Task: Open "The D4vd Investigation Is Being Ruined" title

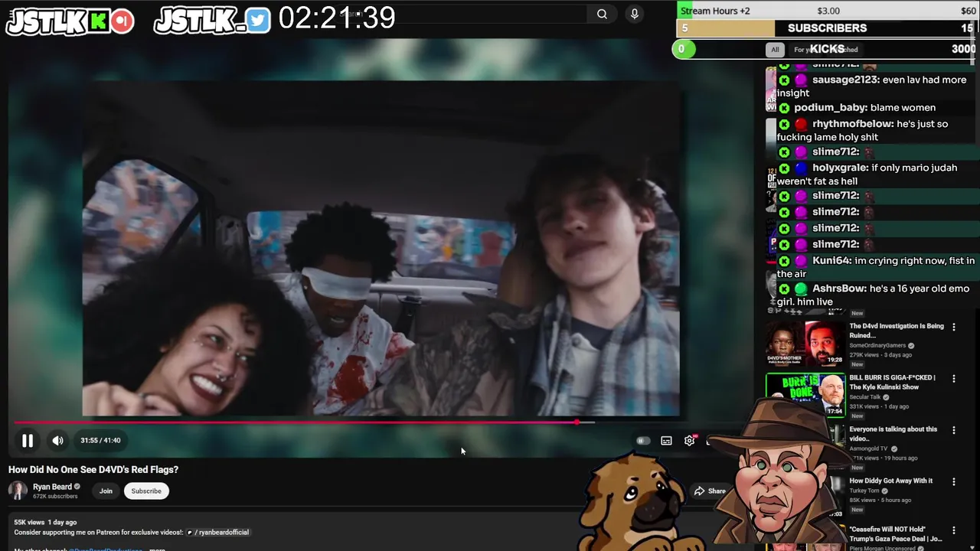Action: tap(896, 331)
